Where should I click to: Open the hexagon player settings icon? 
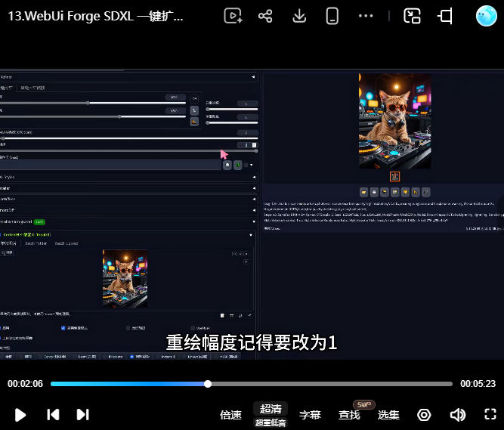click(424, 415)
